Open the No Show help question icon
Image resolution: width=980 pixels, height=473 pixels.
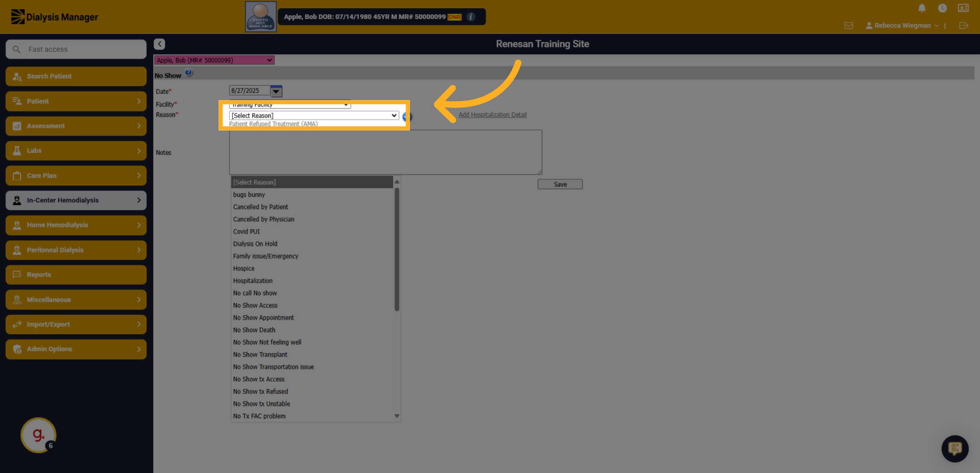click(189, 73)
